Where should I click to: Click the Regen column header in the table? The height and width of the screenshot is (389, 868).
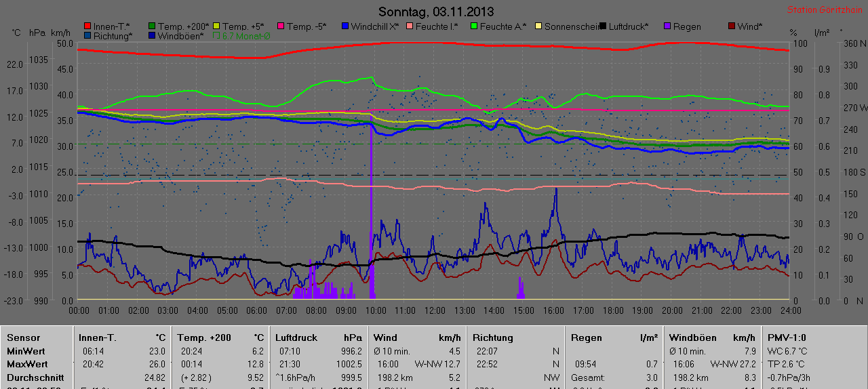point(587,337)
